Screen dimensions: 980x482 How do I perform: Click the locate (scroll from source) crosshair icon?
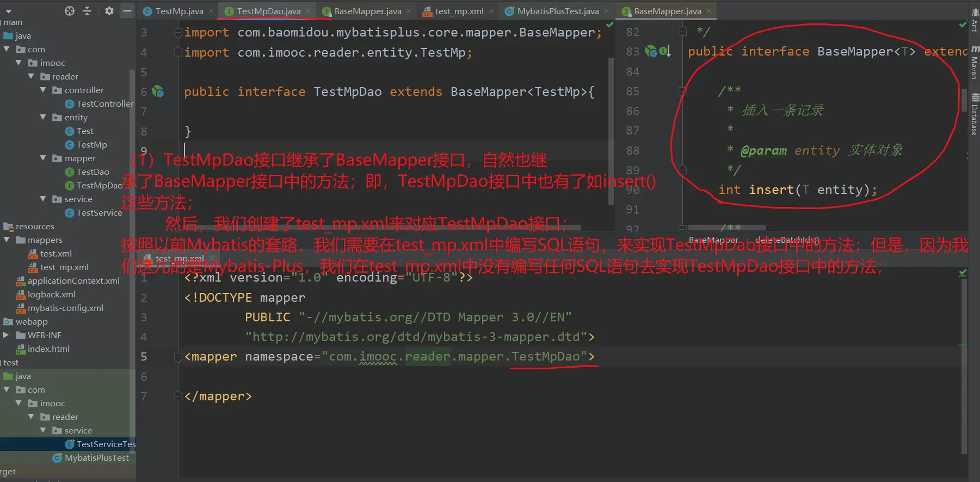click(x=70, y=11)
